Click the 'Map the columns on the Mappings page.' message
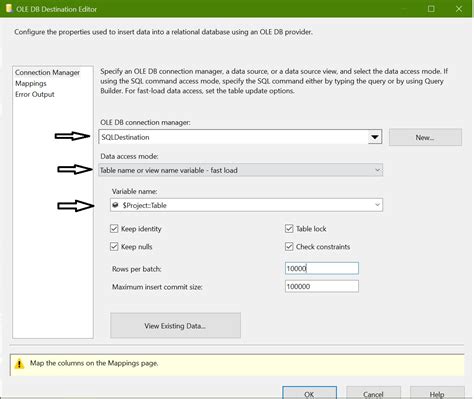This screenshot has width=474, height=399. tap(94, 363)
